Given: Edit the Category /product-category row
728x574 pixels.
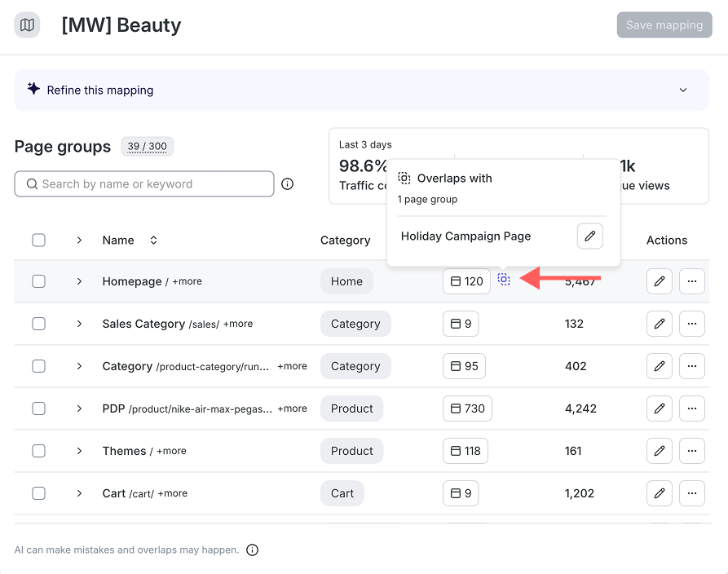Looking at the screenshot, I should [660, 366].
